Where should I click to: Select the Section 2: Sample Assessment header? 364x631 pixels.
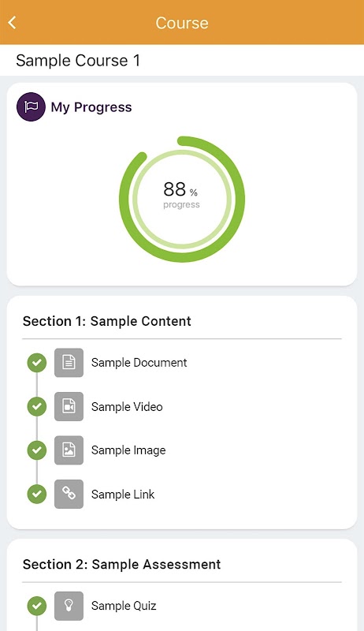122,564
